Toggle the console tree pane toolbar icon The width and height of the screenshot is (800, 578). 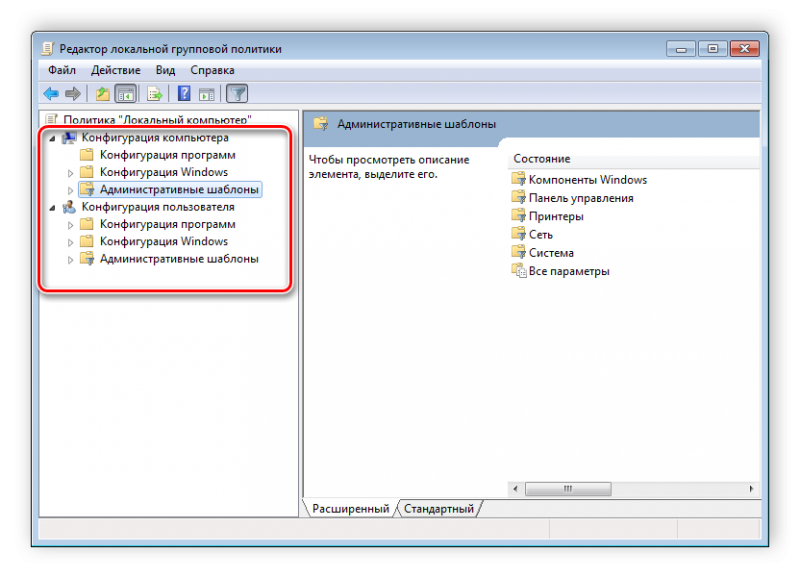click(126, 94)
